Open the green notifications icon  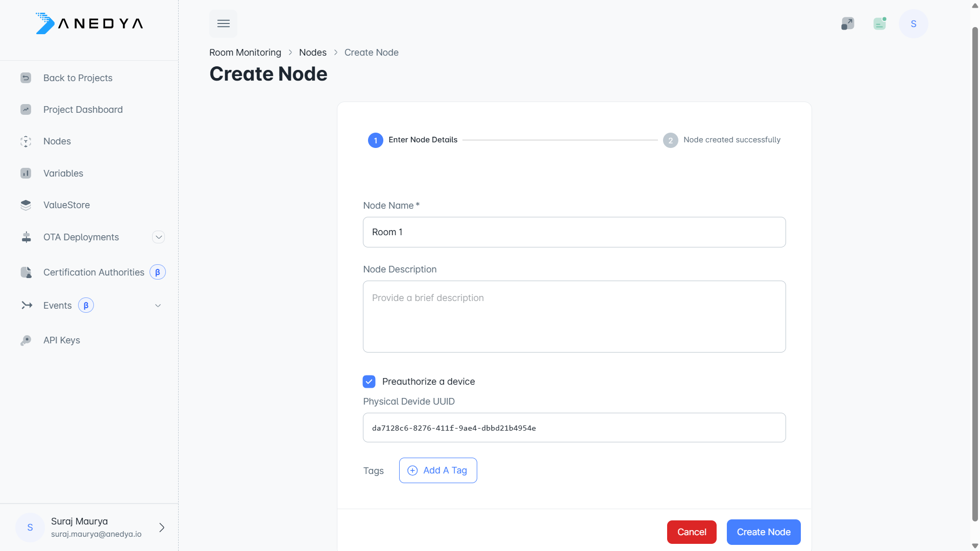[x=879, y=23]
